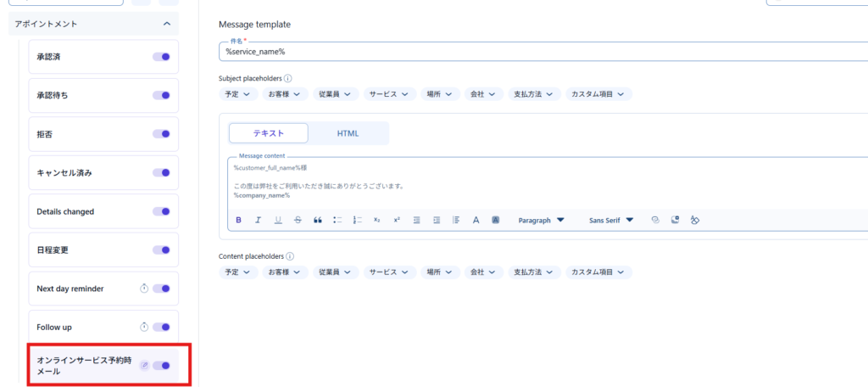The image size is (868, 387).
Task: Click into the 件名 subject field
Action: tap(542, 52)
